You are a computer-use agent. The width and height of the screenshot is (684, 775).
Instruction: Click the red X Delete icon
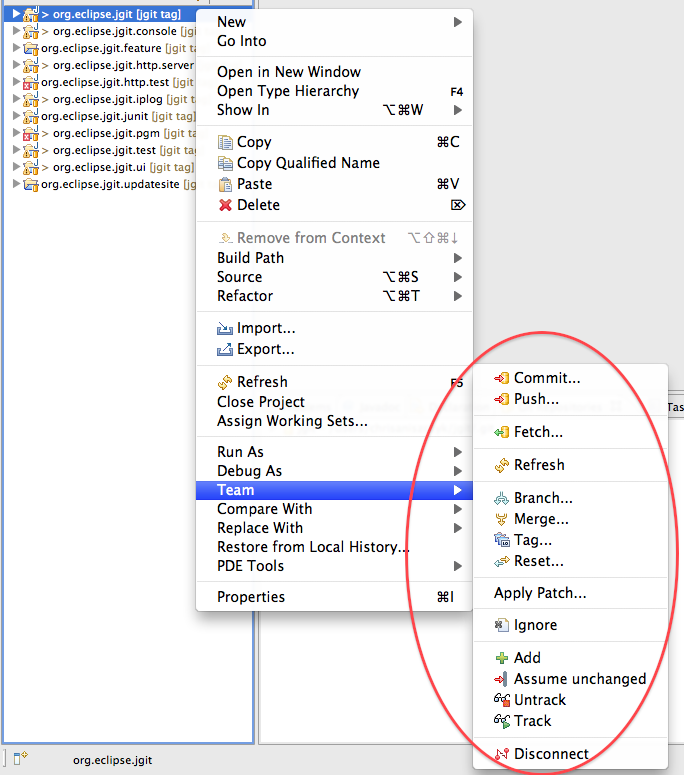[x=225, y=205]
